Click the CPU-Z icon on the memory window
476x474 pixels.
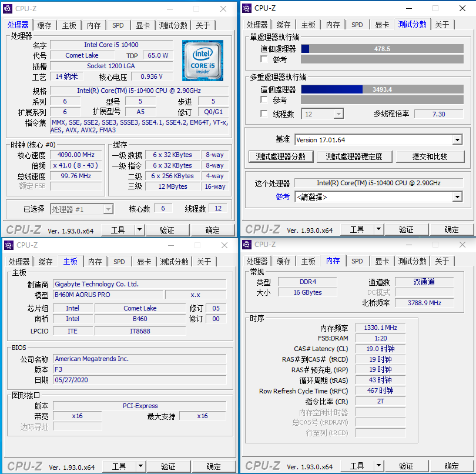(x=246, y=245)
